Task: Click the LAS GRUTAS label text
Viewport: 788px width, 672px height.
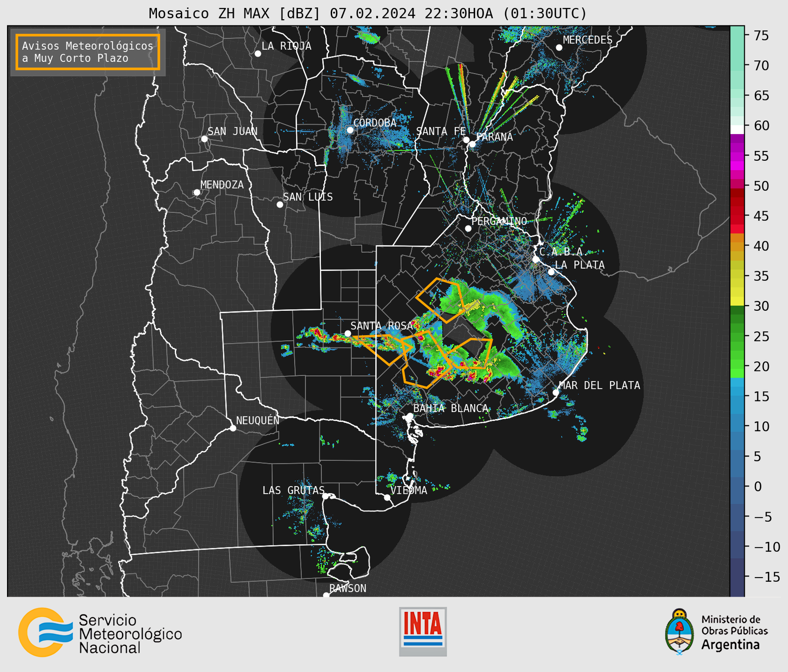Action: pyautogui.click(x=293, y=490)
